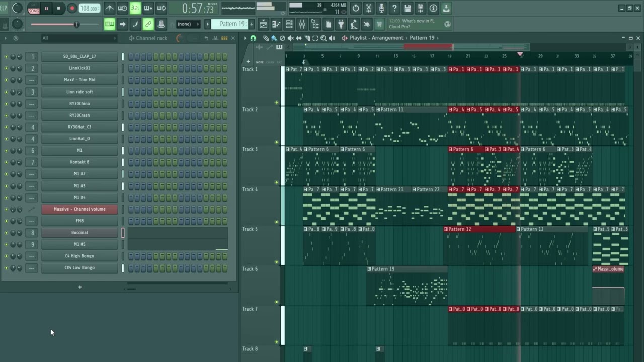Click the Channel rack swing knob
644x362 pixels.
click(x=179, y=38)
